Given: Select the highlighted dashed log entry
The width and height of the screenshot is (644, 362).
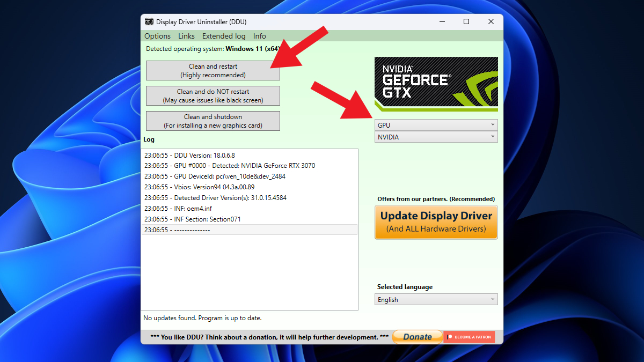Looking at the screenshot, I should click(x=250, y=230).
